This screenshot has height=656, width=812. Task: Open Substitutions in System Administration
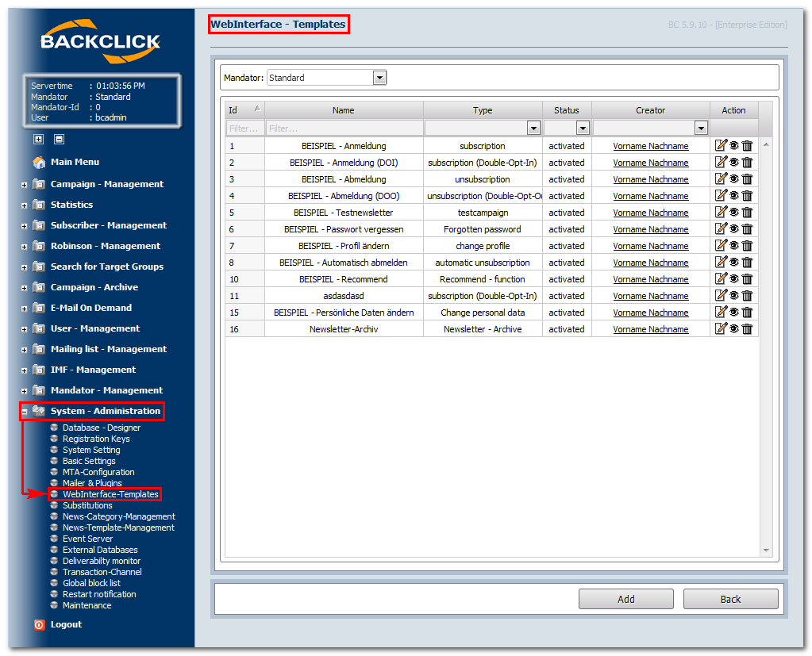[87, 505]
